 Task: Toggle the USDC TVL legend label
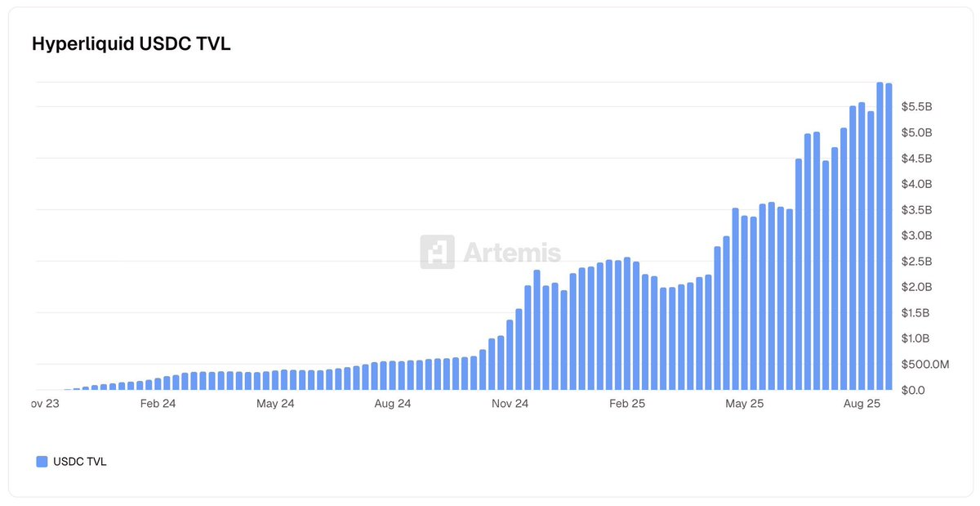coord(80,462)
